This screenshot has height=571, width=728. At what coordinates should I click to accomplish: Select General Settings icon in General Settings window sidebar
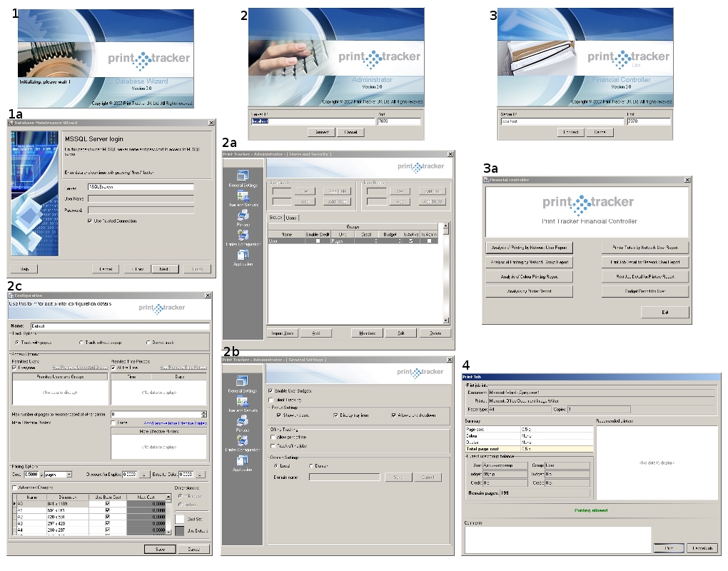pyautogui.click(x=243, y=380)
